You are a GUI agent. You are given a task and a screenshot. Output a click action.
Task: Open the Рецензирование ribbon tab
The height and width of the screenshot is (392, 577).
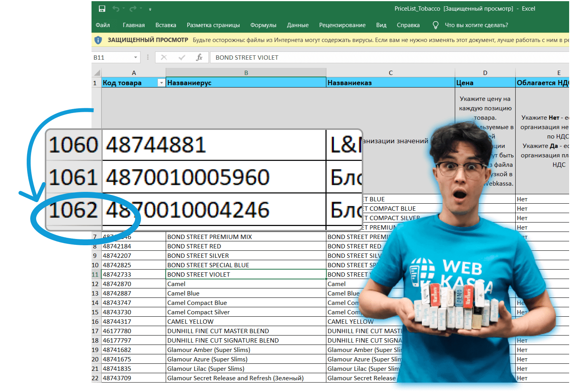click(x=342, y=25)
